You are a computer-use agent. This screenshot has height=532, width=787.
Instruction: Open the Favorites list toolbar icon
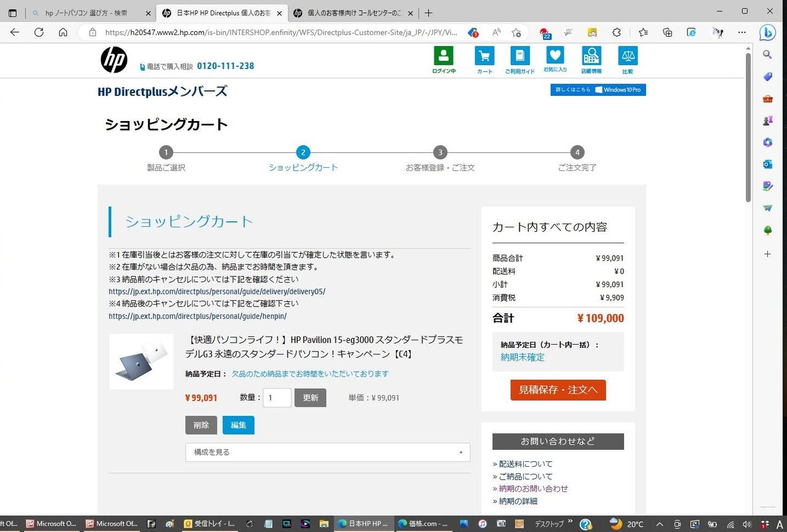pyautogui.click(x=643, y=33)
